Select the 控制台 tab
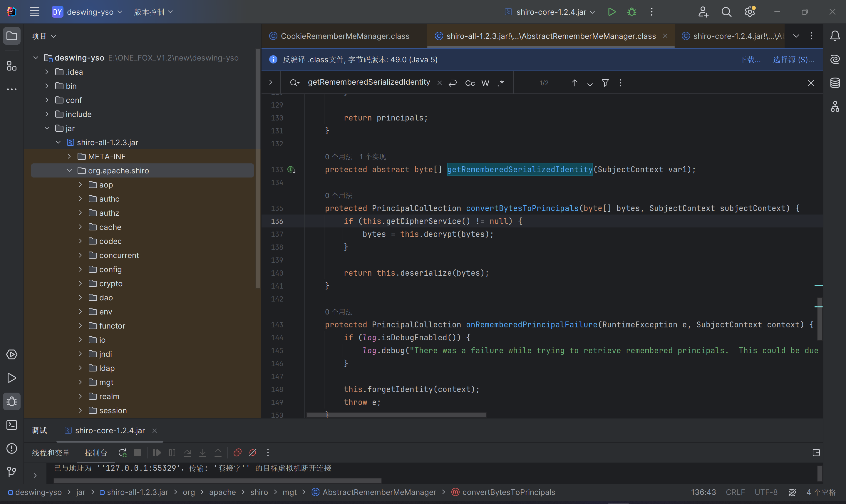The image size is (846, 504). (96, 453)
